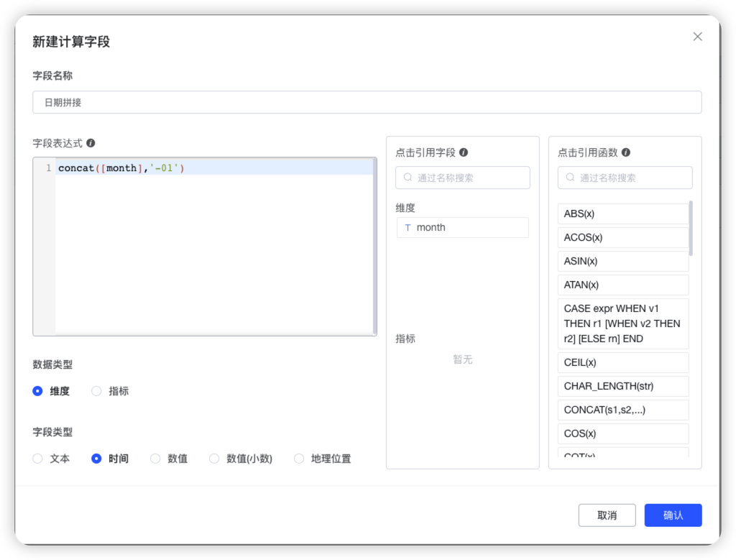Insert the CONCAT(s1,s2,...) function
Viewport: 736px width, 560px height.
point(623,410)
